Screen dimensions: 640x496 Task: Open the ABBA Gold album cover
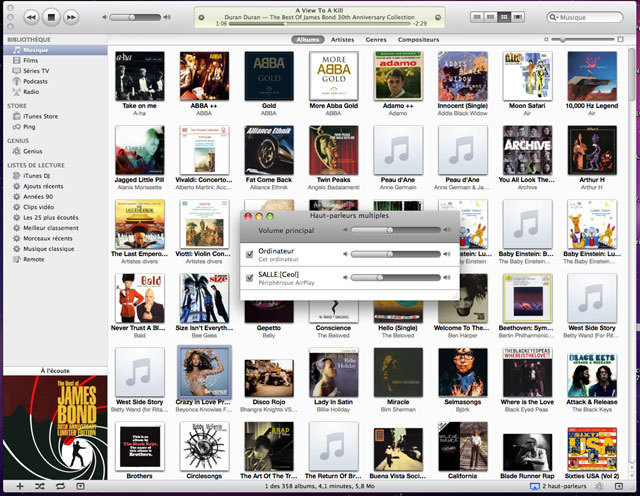(269, 76)
